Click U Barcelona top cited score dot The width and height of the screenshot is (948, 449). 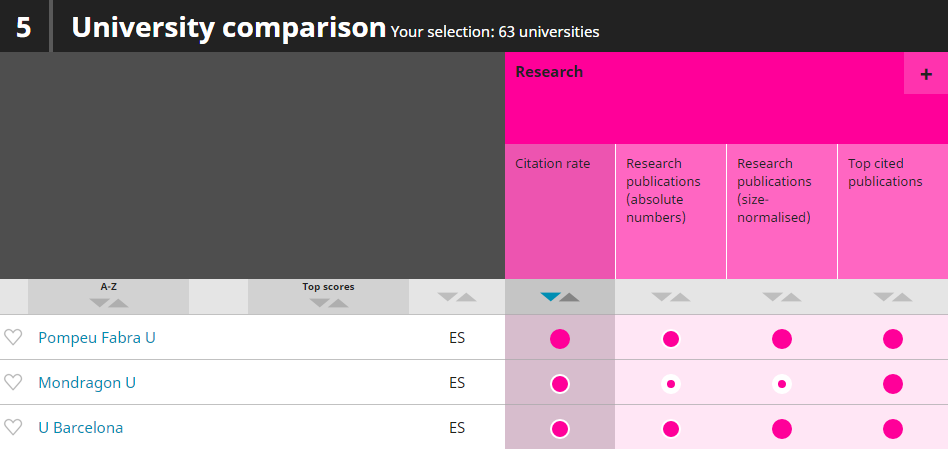893,429
